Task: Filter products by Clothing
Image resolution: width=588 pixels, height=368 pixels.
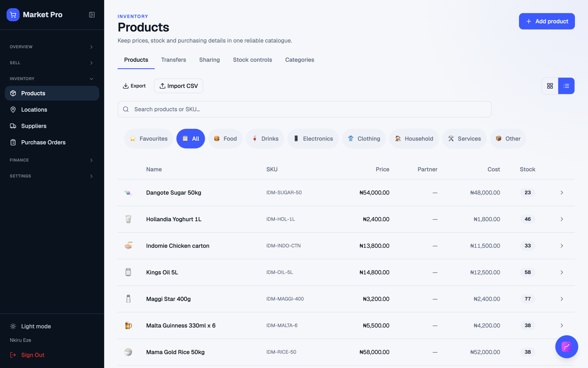Action: click(x=364, y=138)
